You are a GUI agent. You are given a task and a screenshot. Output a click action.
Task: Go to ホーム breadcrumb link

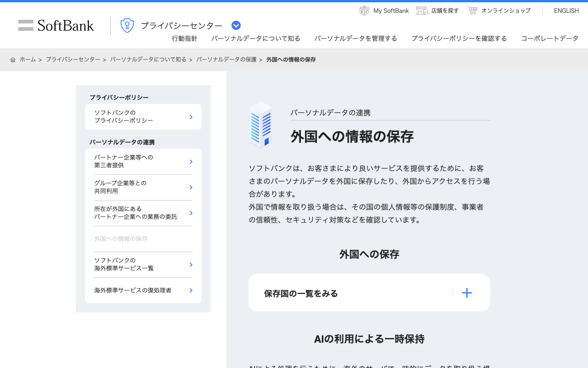point(28,60)
